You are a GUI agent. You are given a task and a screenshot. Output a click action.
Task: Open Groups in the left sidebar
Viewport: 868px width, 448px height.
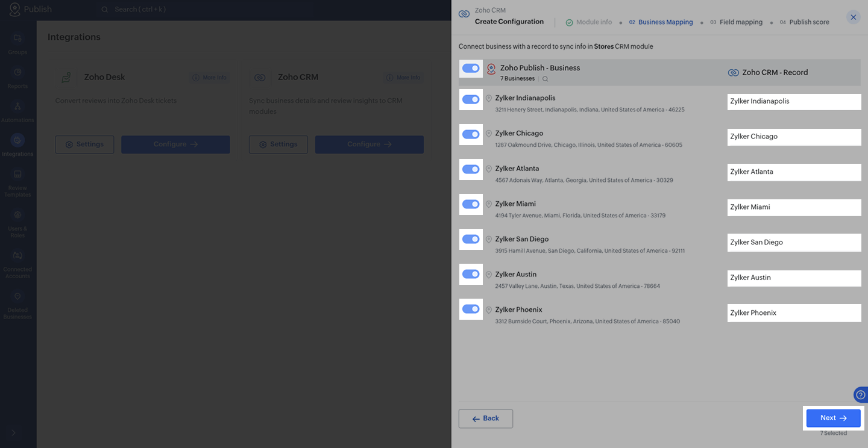17,44
